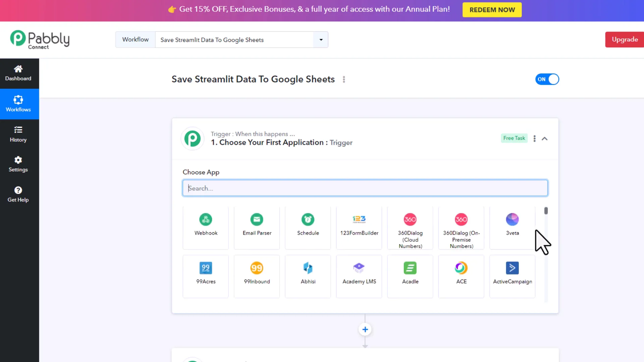Viewport: 644px width, 362px height.
Task: Select 360Dialog (Cloud Numbers) app
Action: (x=410, y=228)
